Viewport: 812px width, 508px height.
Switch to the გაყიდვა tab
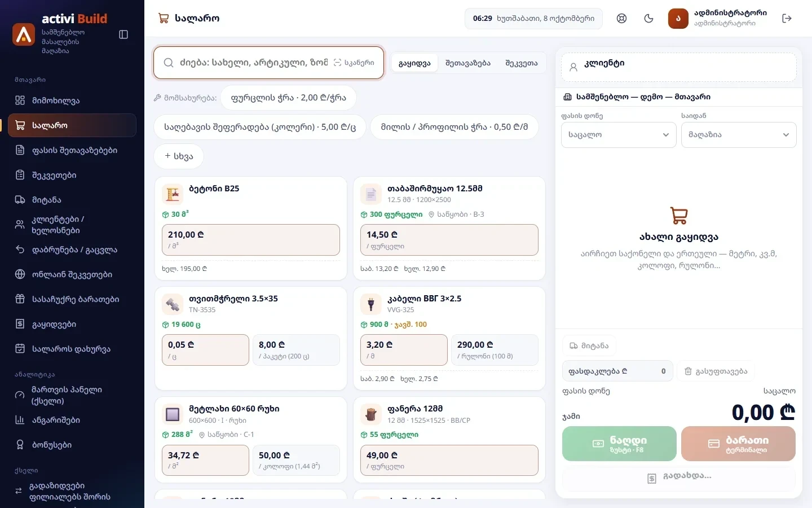click(x=414, y=63)
